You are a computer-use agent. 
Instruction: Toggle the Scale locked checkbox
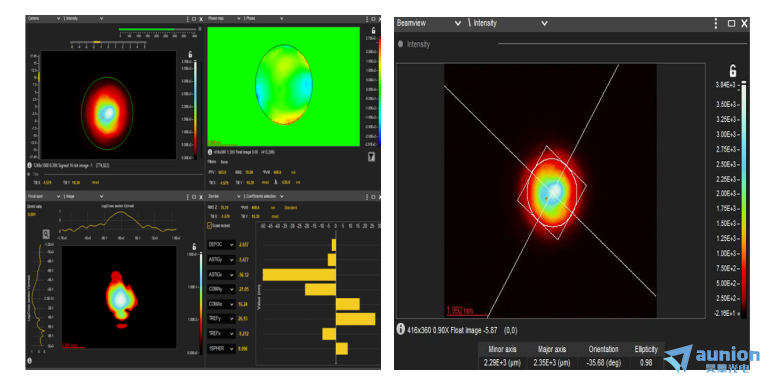pyautogui.click(x=210, y=225)
